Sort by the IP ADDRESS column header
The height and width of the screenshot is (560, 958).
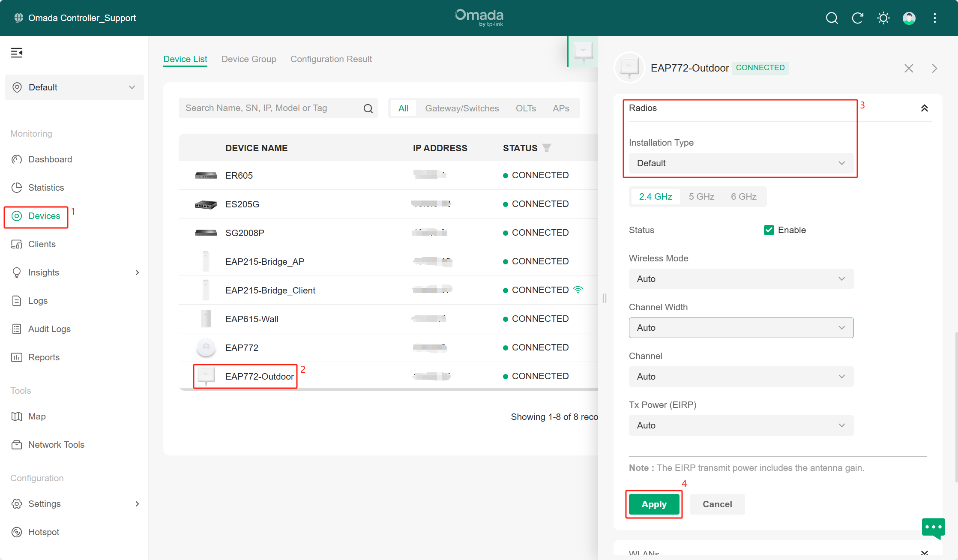tap(440, 148)
